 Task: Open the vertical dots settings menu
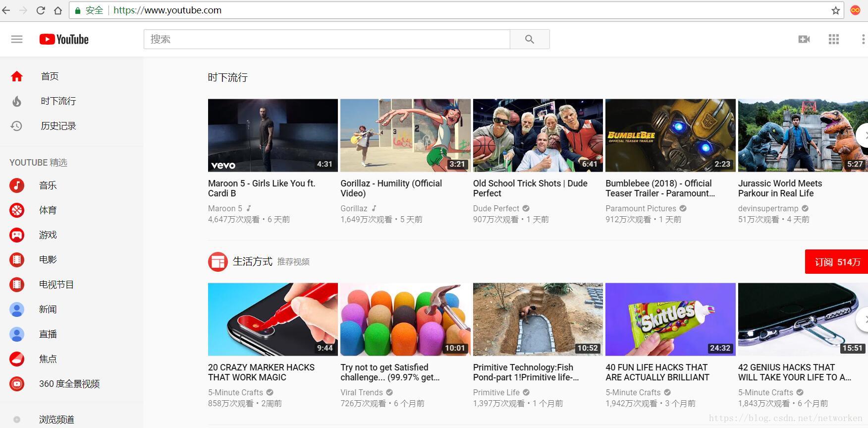[863, 39]
